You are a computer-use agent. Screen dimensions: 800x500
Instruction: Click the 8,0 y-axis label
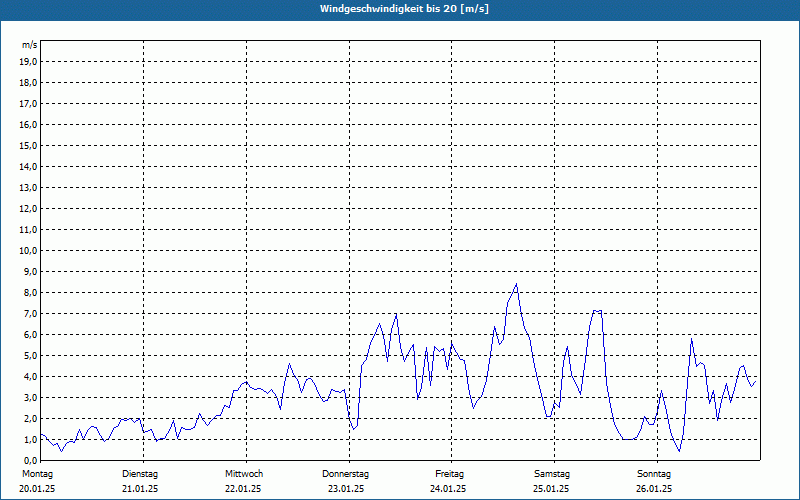coord(30,293)
